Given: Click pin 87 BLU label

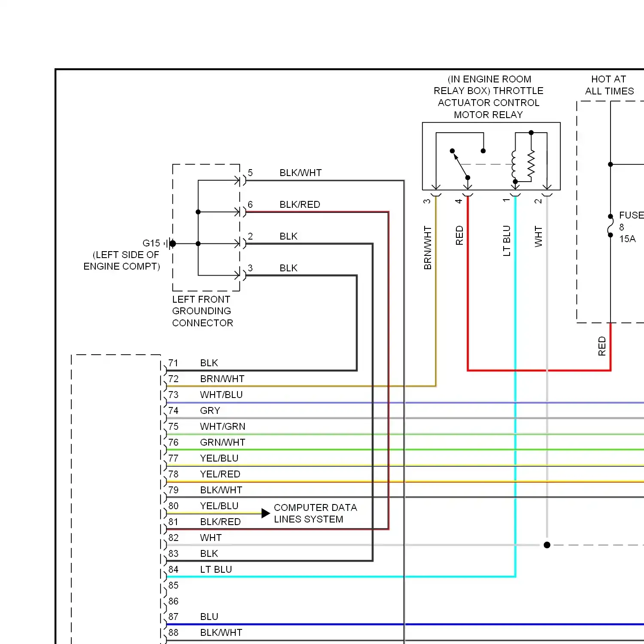Looking at the screenshot, I should coord(209,617).
